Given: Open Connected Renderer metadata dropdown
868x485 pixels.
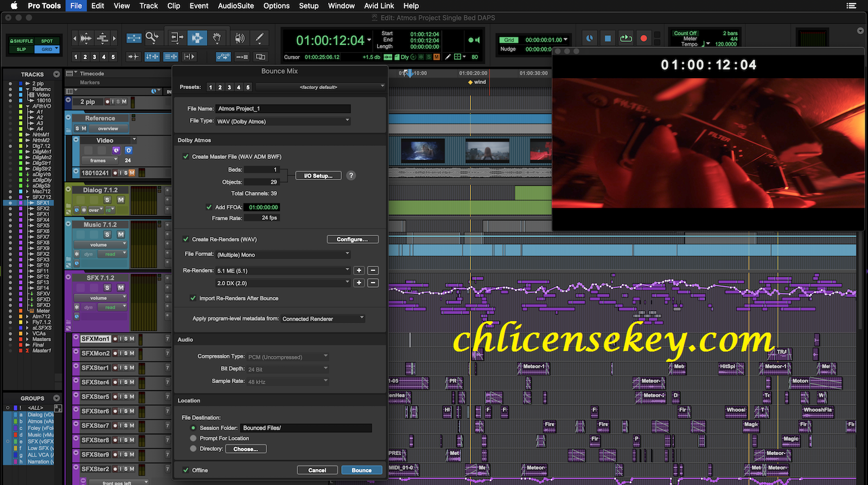Looking at the screenshot, I should (x=323, y=318).
